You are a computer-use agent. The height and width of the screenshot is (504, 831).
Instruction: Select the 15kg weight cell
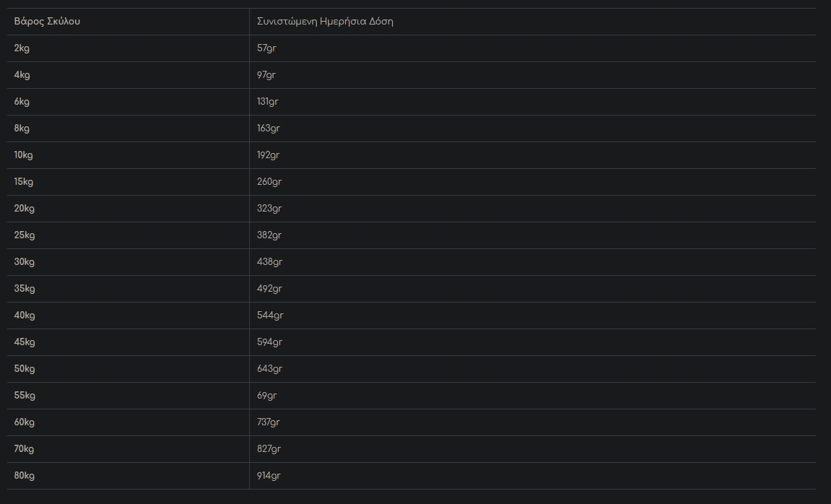pos(24,182)
